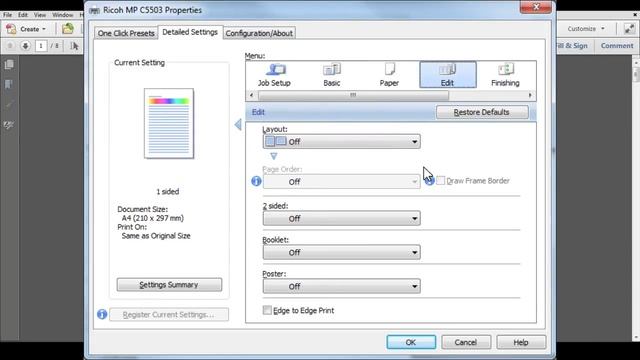Open the Booklet dropdown
This screenshot has height=360, width=640.
[342, 252]
